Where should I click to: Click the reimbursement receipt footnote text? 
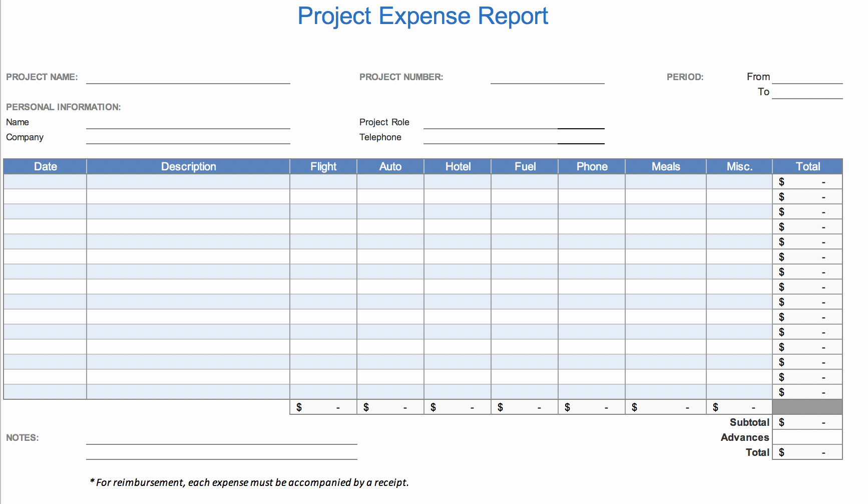tap(249, 482)
